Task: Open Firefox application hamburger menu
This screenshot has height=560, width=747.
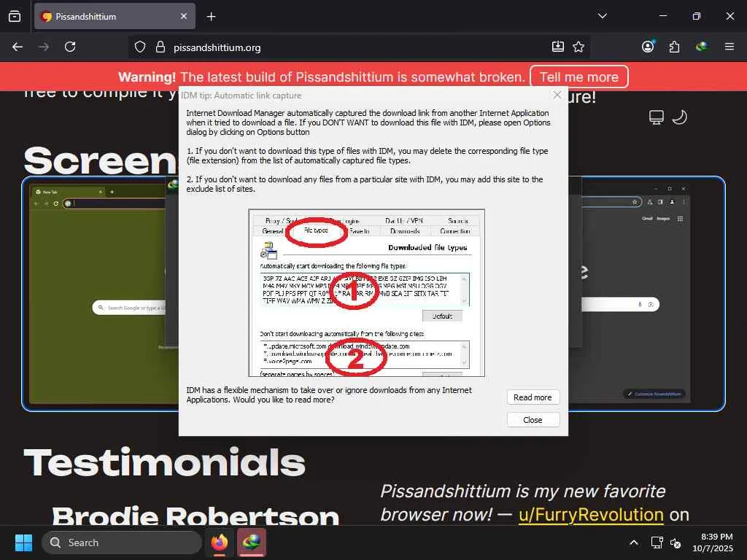Action: coord(729,47)
